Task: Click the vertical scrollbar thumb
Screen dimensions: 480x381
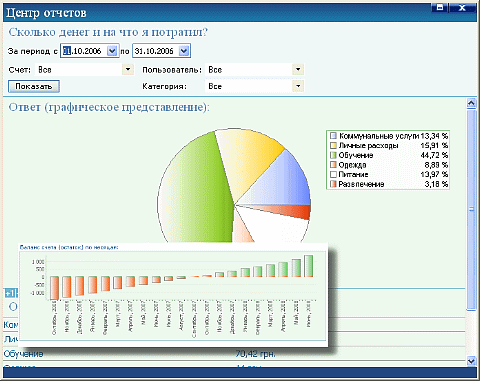Action: (x=471, y=210)
